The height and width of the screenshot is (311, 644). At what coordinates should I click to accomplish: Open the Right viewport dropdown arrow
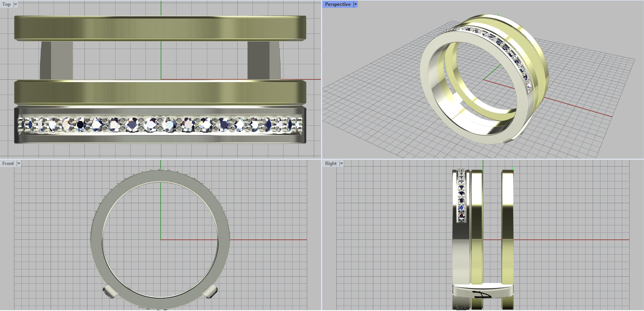pos(341,164)
